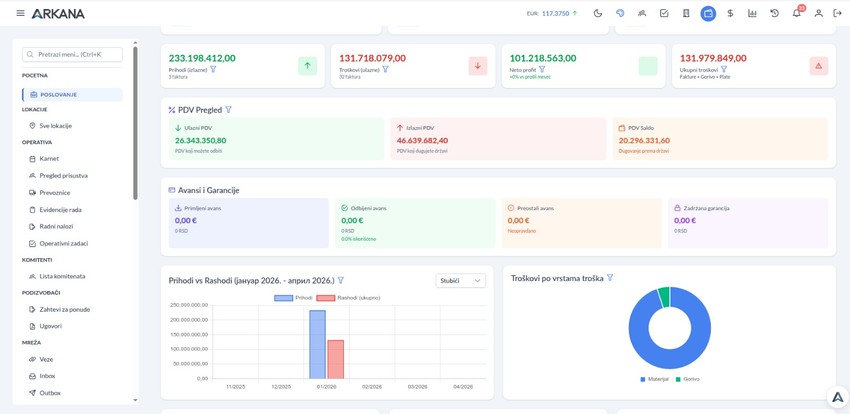Toggle the hamburger sidebar menu

pyautogui.click(x=20, y=13)
